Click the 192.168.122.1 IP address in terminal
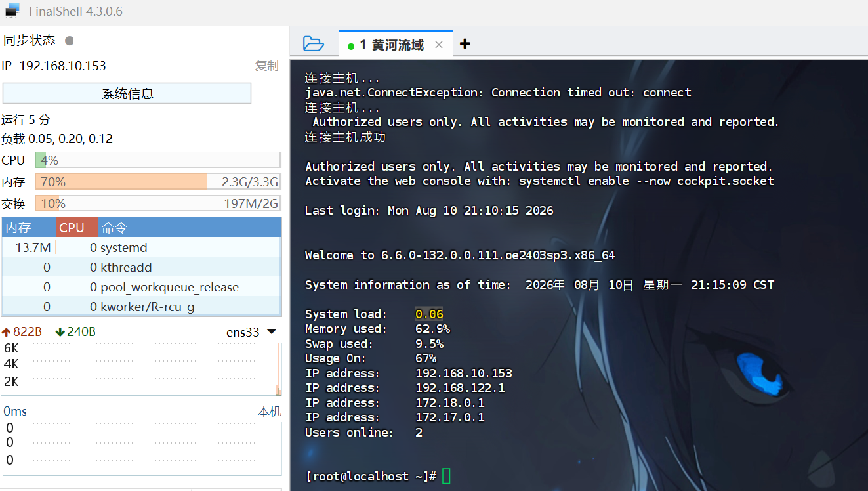868x491 pixels. point(460,388)
